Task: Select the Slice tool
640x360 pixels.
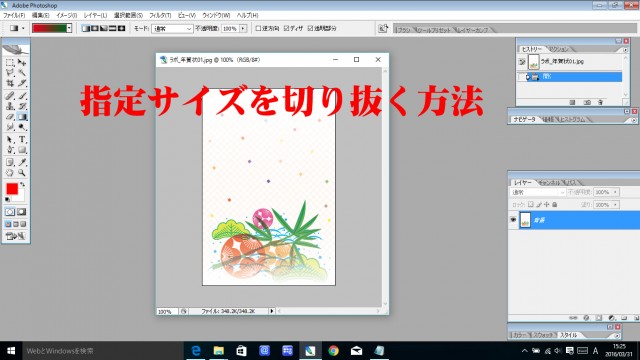Action: (22, 83)
